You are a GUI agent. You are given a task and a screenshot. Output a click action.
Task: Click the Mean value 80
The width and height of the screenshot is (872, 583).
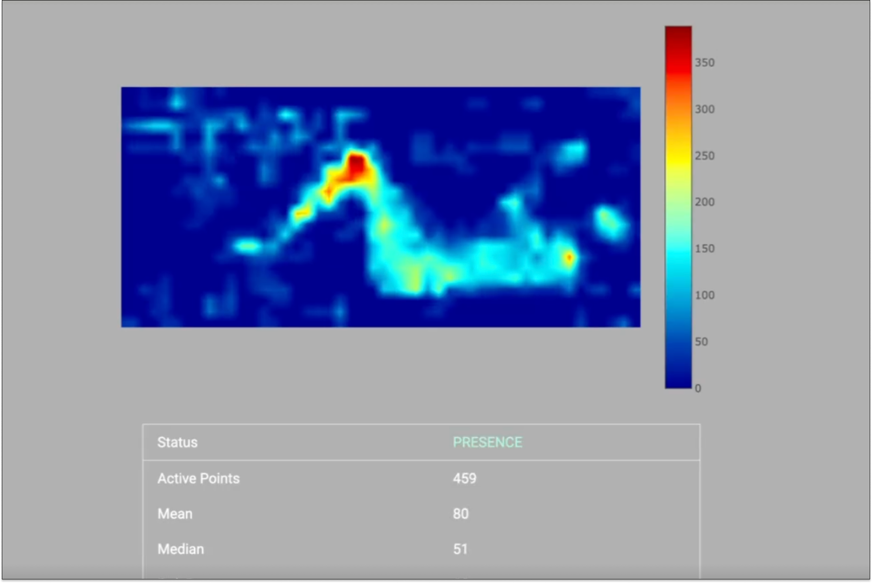click(460, 514)
